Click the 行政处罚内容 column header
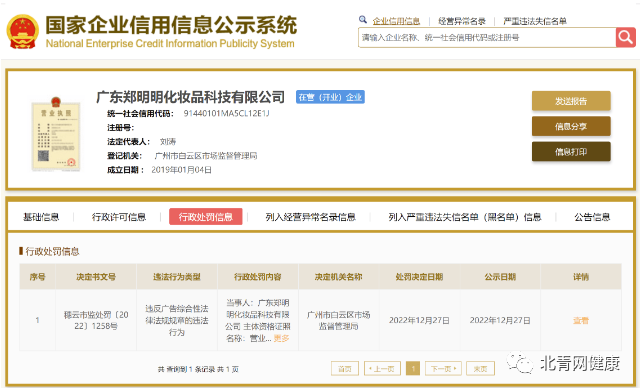The height and width of the screenshot is (391, 640). pos(258,277)
